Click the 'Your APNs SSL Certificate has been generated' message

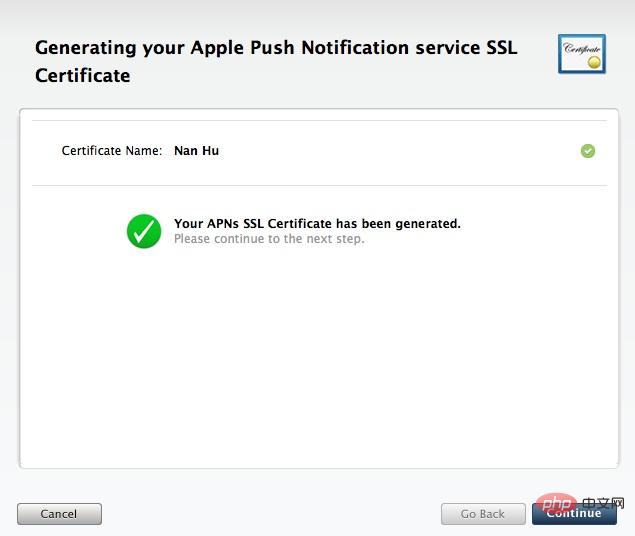[317, 223]
